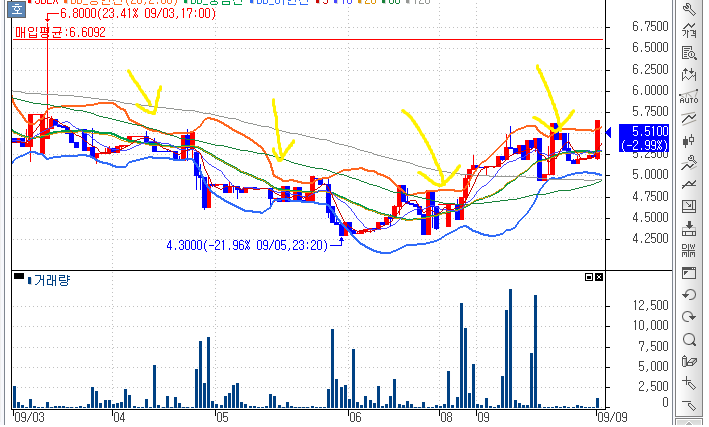This screenshot has height=427, width=709.
Task: Click the 매입평균 6.6092 line label
Action: pos(60,32)
